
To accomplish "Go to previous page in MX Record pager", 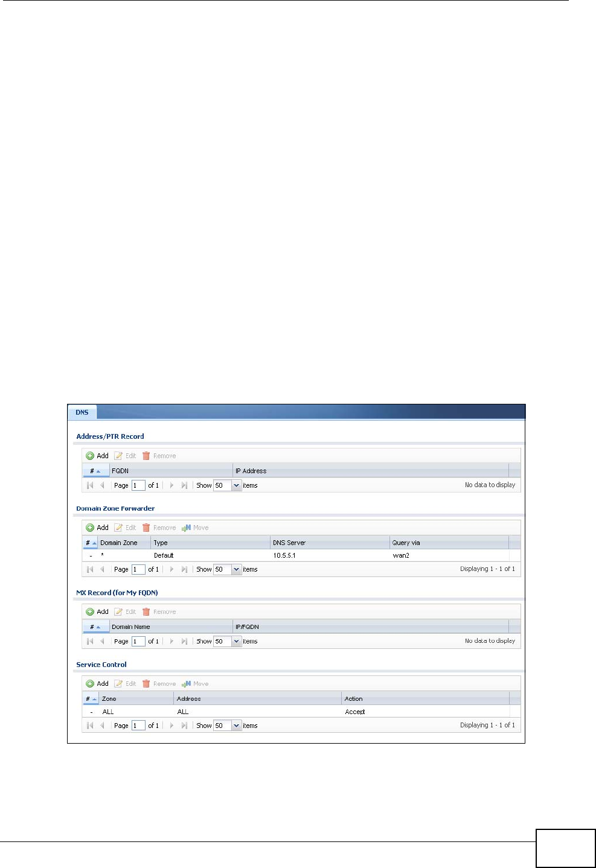I will [x=102, y=641].
